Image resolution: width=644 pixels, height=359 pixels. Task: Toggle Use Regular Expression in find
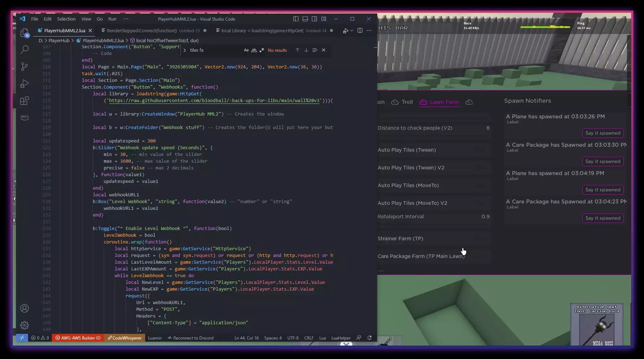point(262,50)
